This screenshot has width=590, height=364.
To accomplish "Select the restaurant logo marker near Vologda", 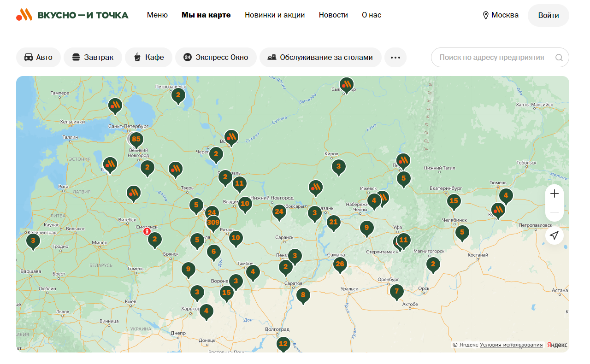I will click(231, 137).
